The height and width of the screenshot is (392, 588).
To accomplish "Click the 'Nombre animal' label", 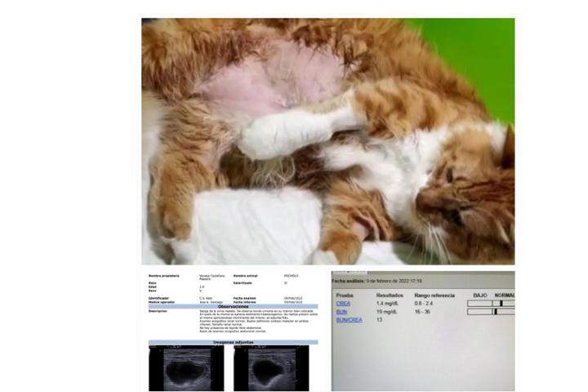I will point(245,276).
